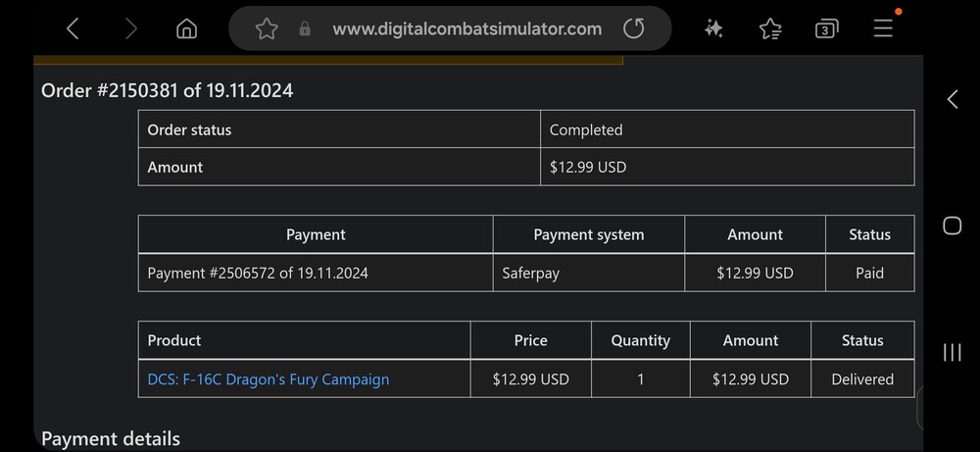Open the bookmarks list icon

770,29
